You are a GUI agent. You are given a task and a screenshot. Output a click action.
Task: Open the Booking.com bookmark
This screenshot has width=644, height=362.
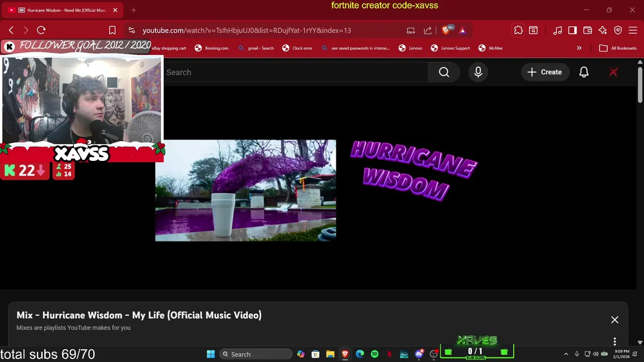pyautogui.click(x=211, y=48)
